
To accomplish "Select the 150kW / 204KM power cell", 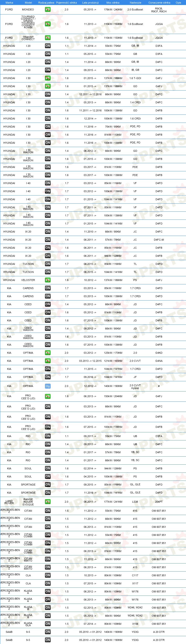I will tap(113, 396).
